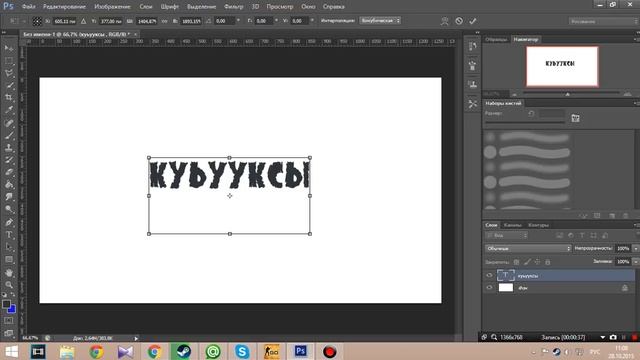Click the blue background color swatch
This screenshot has height=360, width=640.
(x=12, y=309)
